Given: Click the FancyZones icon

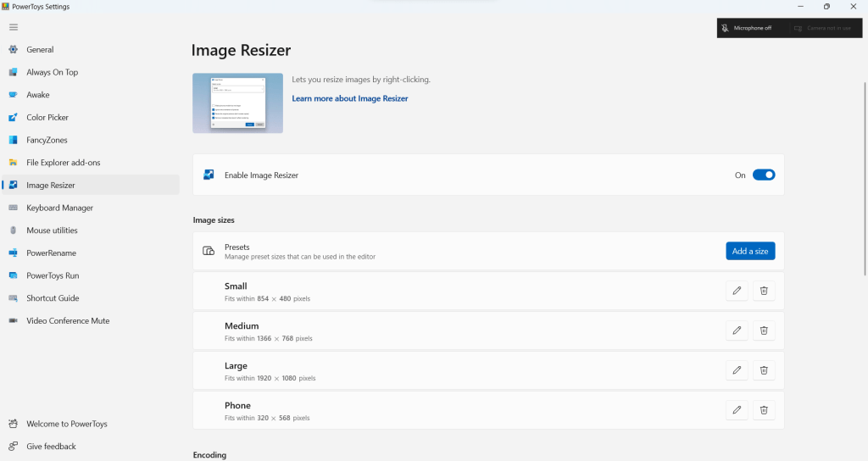Looking at the screenshot, I should click(x=14, y=140).
